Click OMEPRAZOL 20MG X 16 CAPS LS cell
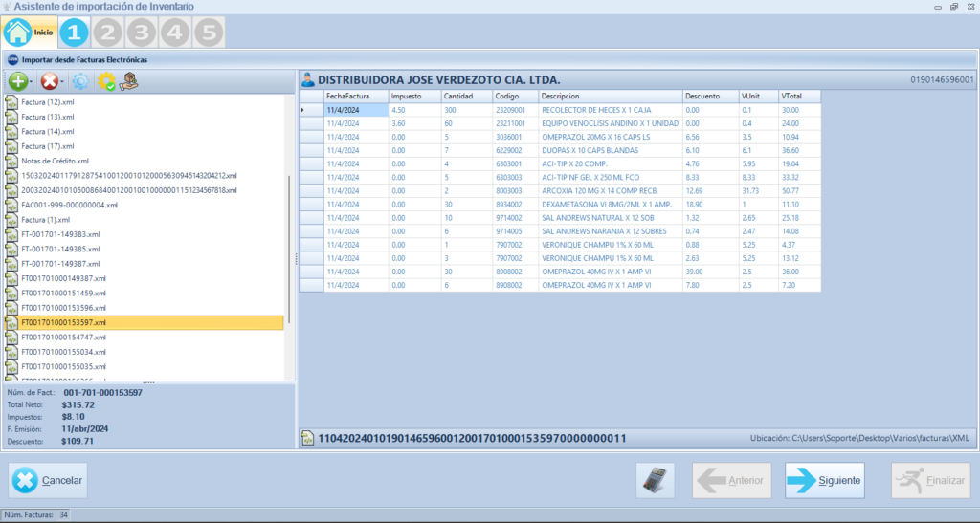980x523 pixels. click(610, 137)
